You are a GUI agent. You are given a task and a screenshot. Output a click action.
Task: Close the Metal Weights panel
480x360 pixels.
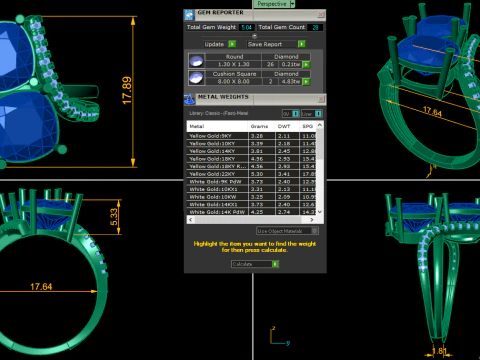click(321, 99)
